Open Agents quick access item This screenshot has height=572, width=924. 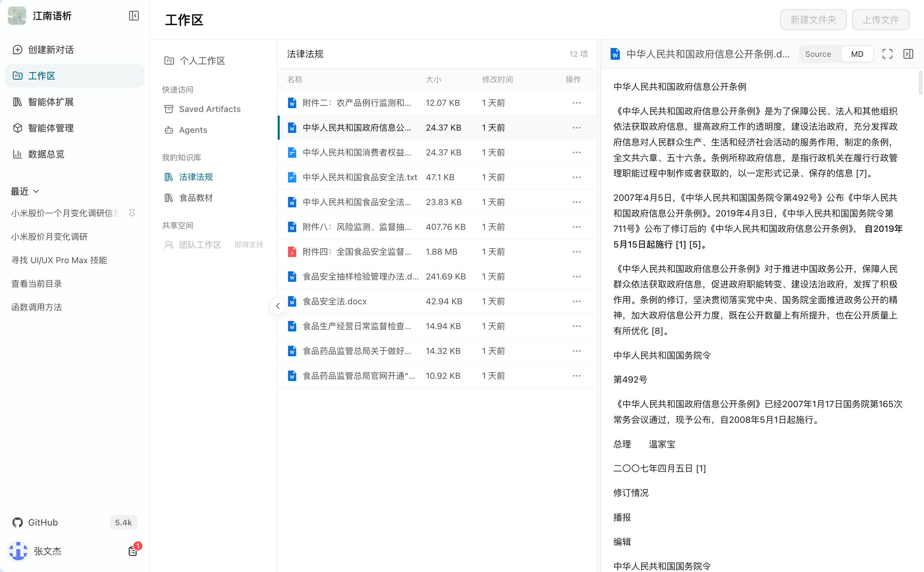(186, 130)
